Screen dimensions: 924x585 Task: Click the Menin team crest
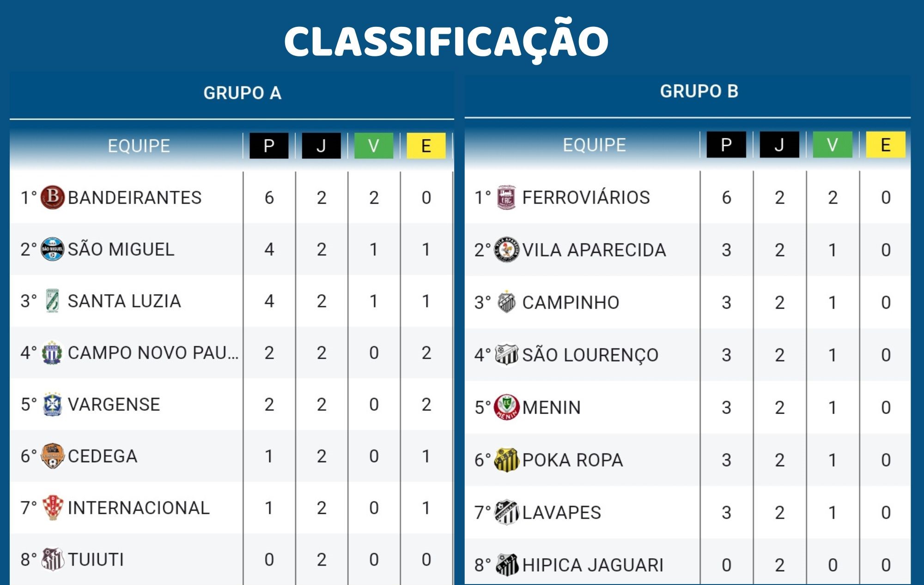point(506,407)
